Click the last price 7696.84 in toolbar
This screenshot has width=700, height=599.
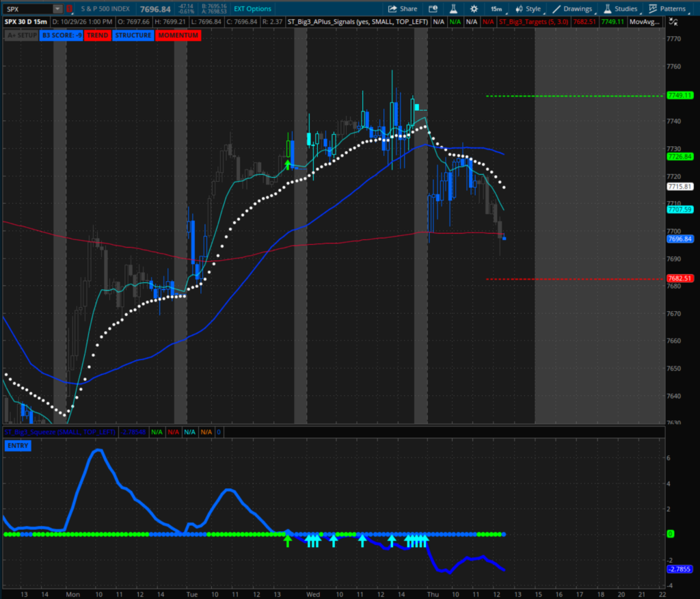coord(155,9)
